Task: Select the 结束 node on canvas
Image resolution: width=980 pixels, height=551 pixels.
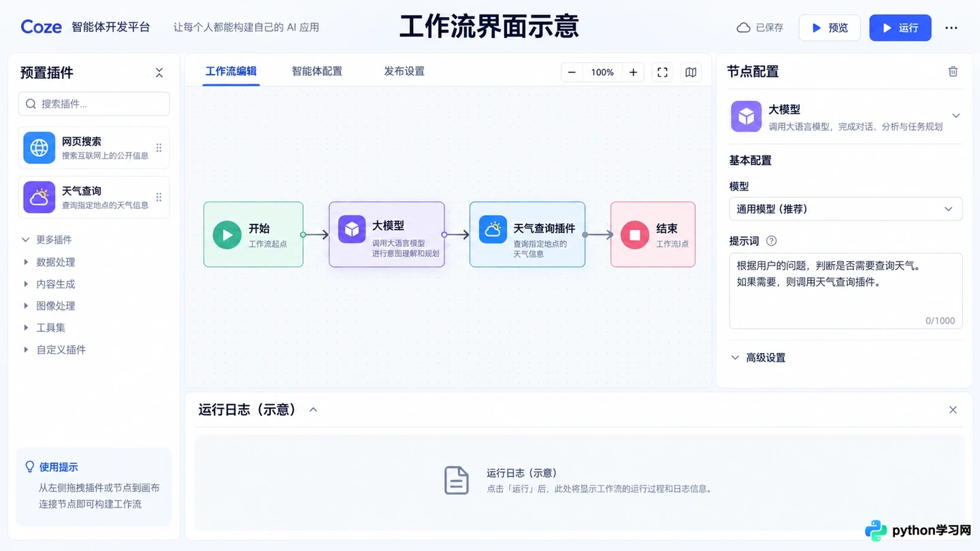Action: (x=653, y=235)
